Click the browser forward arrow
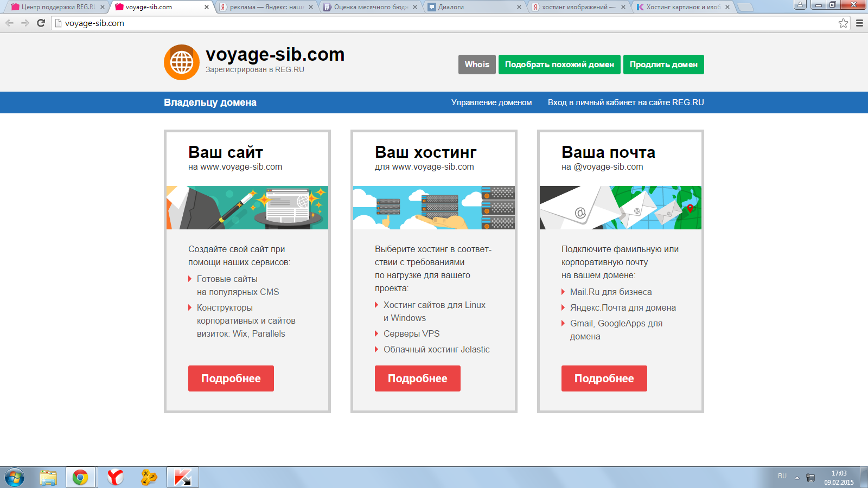Viewport: 868px width, 488px height. 25,23
